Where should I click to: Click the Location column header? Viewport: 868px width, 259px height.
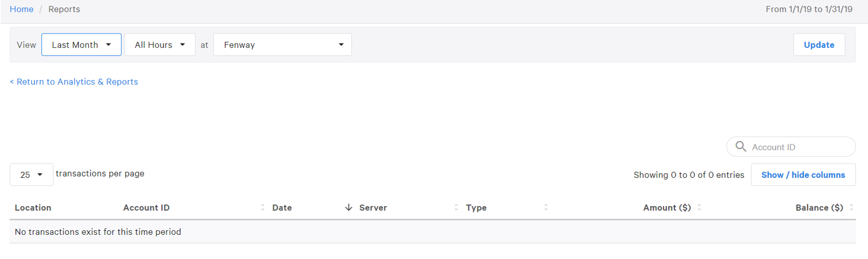coord(33,208)
